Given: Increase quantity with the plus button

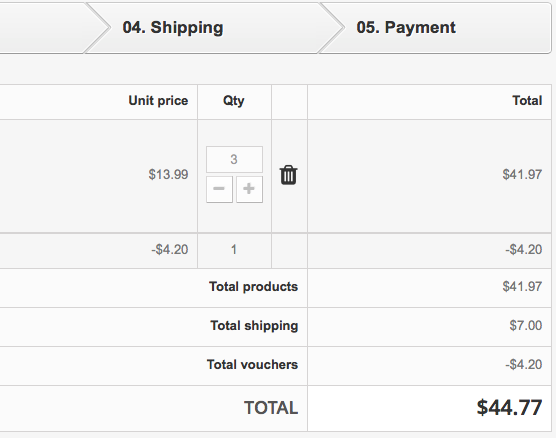Looking at the screenshot, I should tap(249, 189).
